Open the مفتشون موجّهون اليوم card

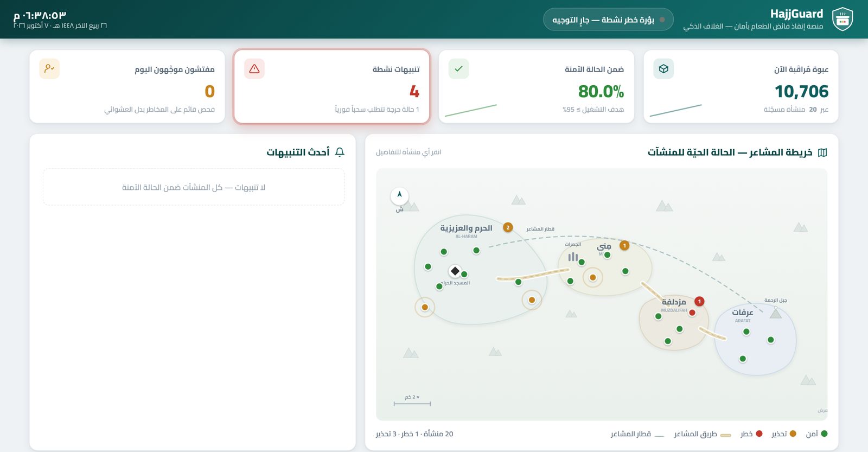click(x=127, y=87)
